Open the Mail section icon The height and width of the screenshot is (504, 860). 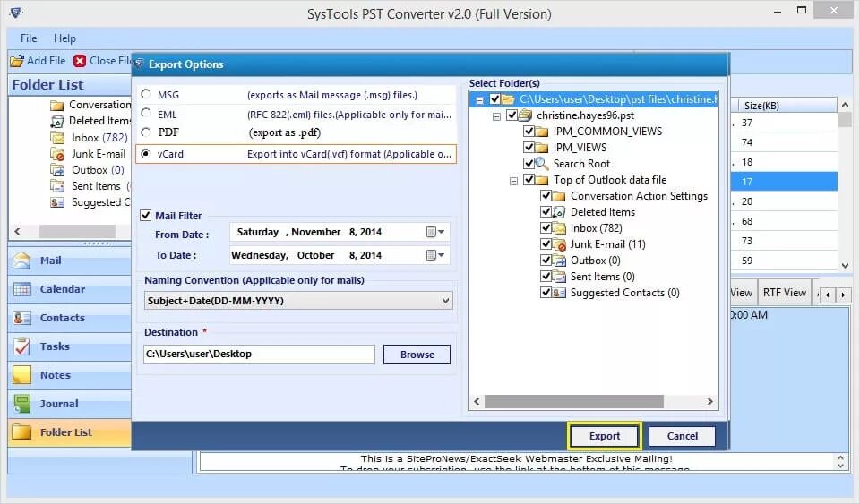(21, 261)
